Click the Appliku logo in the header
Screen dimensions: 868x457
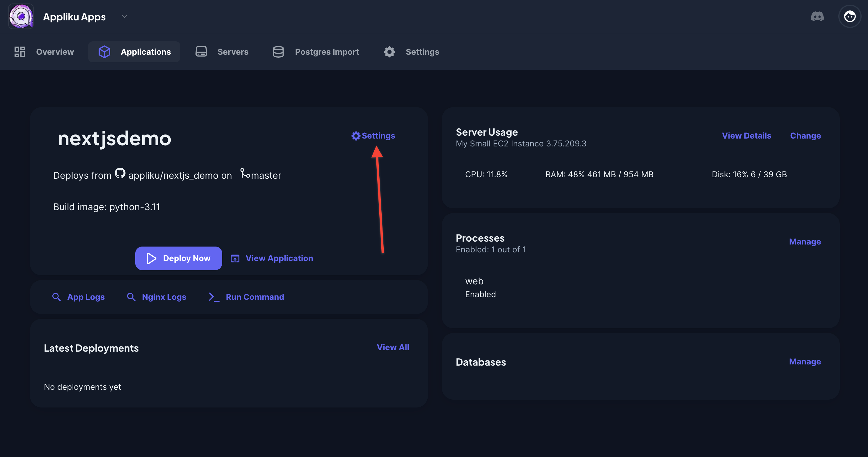(x=21, y=16)
